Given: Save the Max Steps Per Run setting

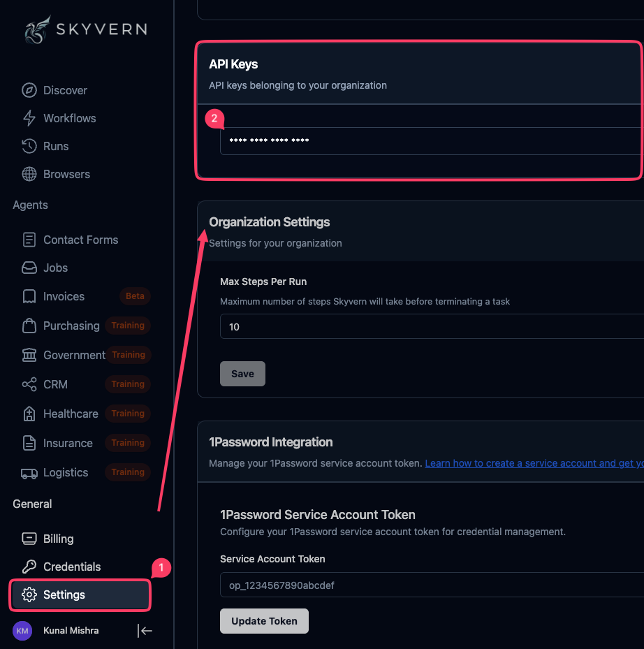Looking at the screenshot, I should (242, 374).
